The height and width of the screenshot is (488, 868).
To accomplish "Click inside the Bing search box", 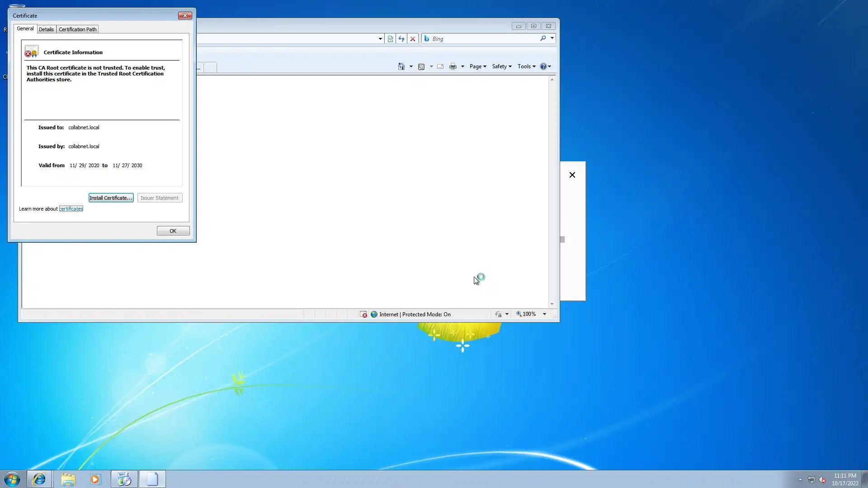I will (484, 39).
